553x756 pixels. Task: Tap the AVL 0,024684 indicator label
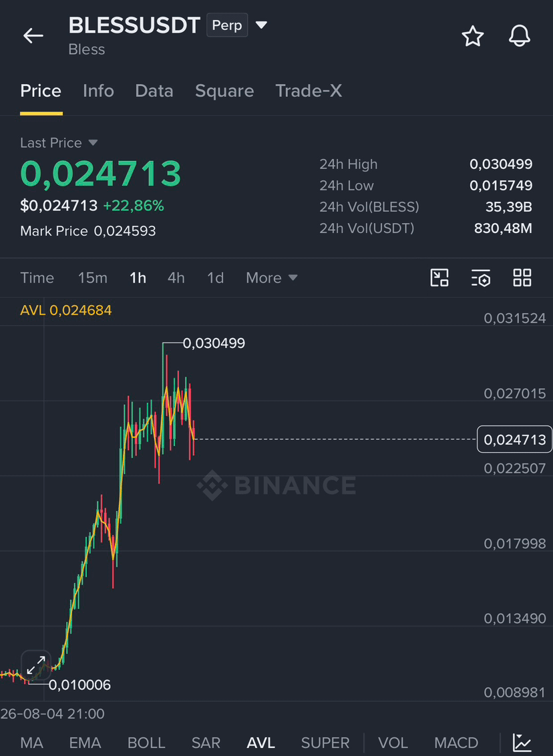(x=66, y=310)
